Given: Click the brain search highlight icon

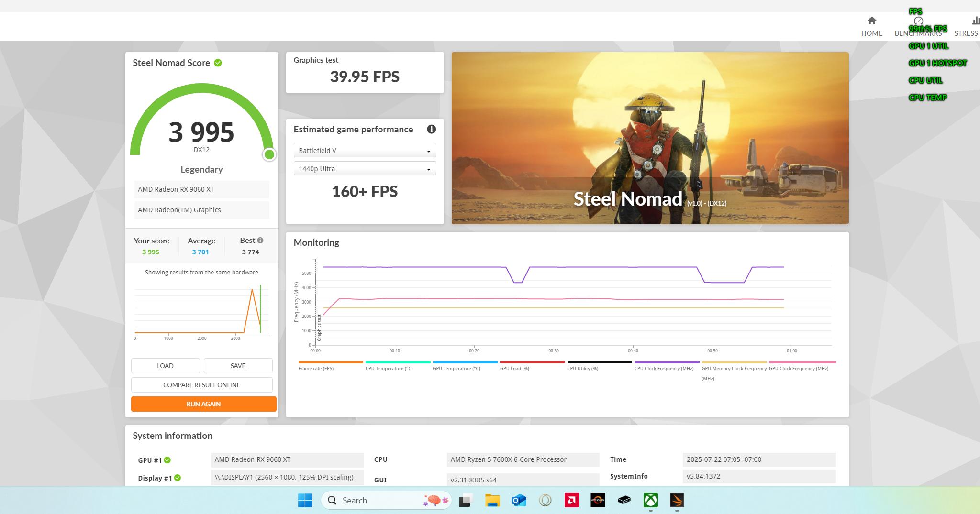Looking at the screenshot, I should coord(435,501).
